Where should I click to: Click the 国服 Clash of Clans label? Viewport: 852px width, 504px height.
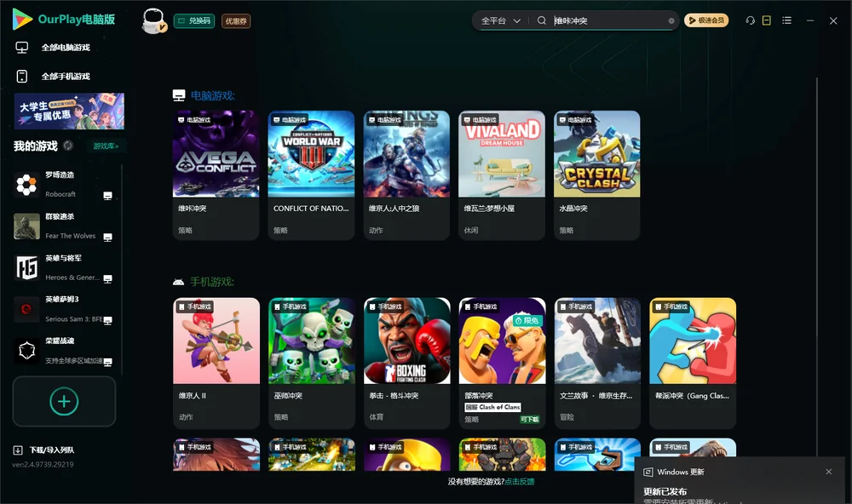pyautogui.click(x=492, y=407)
